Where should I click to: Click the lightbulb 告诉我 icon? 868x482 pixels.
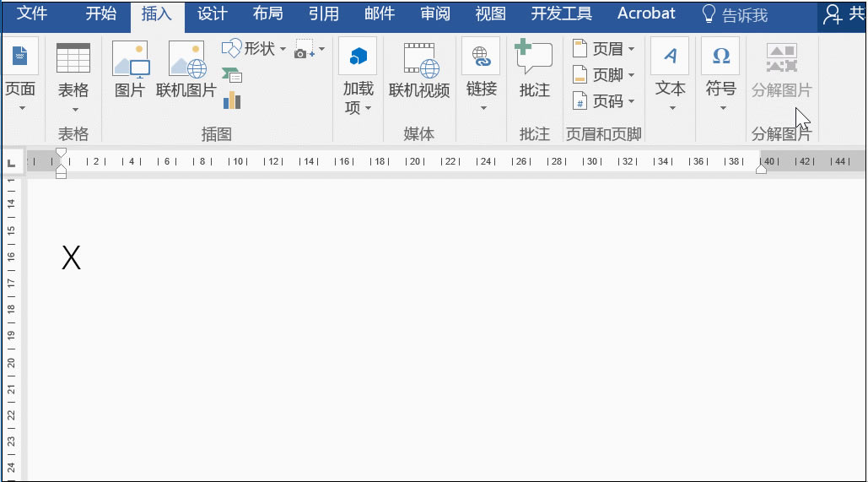[x=709, y=14]
